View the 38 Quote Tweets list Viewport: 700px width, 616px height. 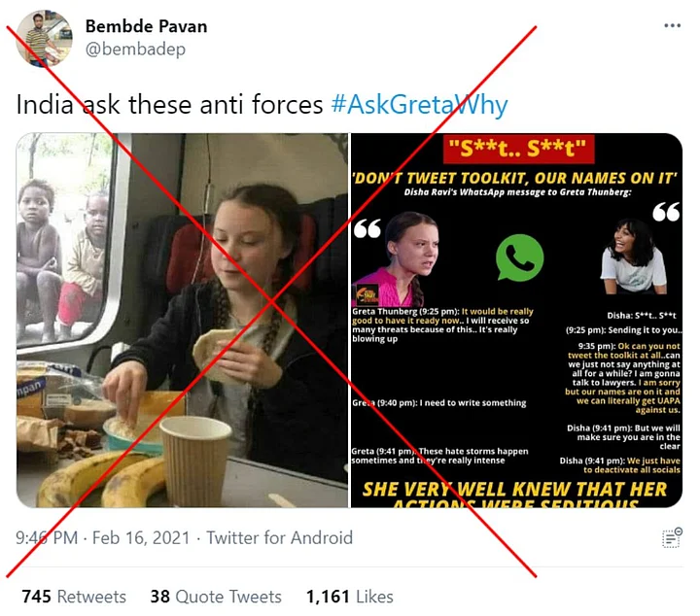tap(216, 597)
